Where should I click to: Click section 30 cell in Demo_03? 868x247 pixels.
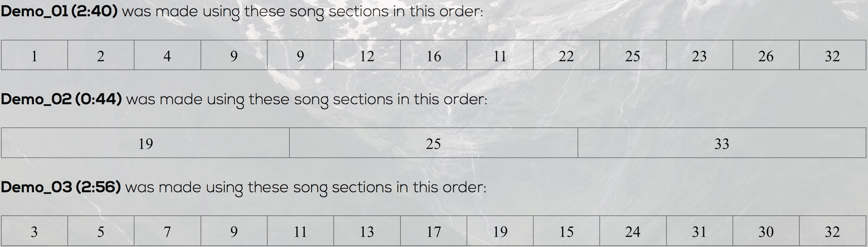[766, 231]
